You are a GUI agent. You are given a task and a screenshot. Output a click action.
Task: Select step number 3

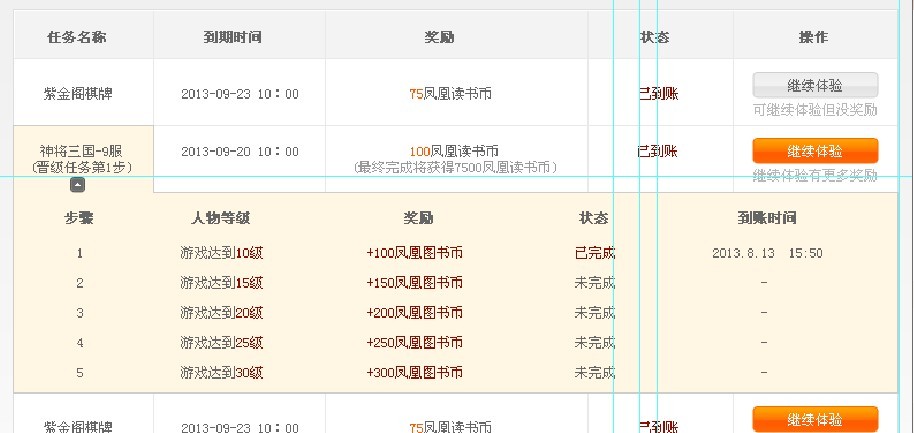click(79, 313)
